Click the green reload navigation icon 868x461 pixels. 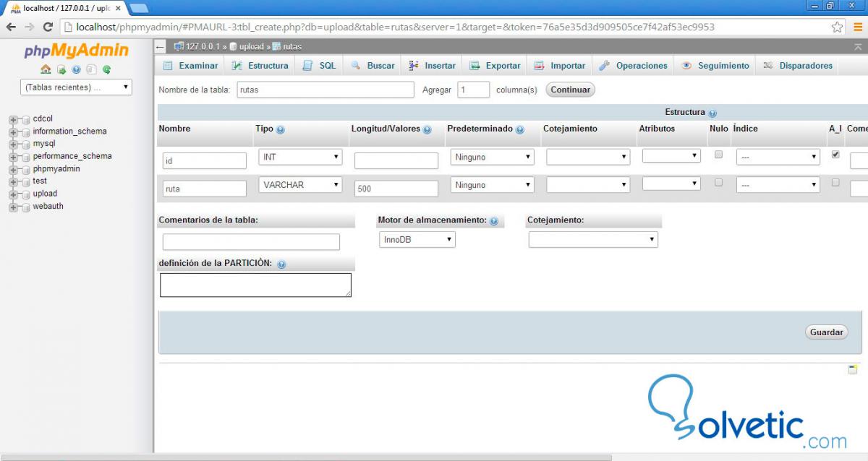tap(106, 70)
